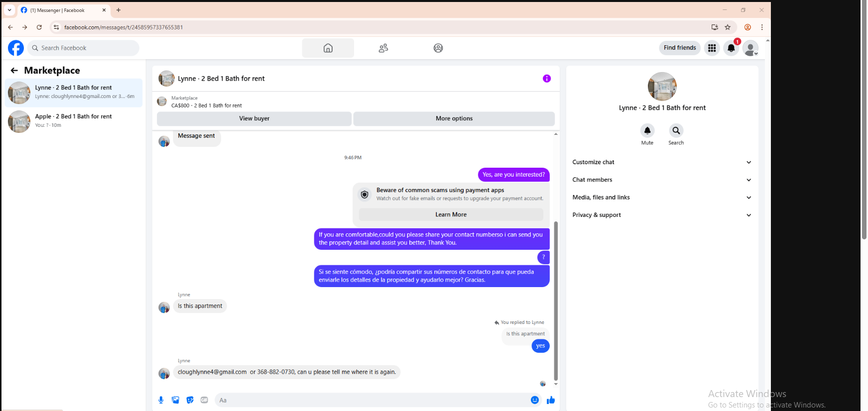The width and height of the screenshot is (868, 411).
Task: Open the Groups tab icon
Action: coord(438,48)
